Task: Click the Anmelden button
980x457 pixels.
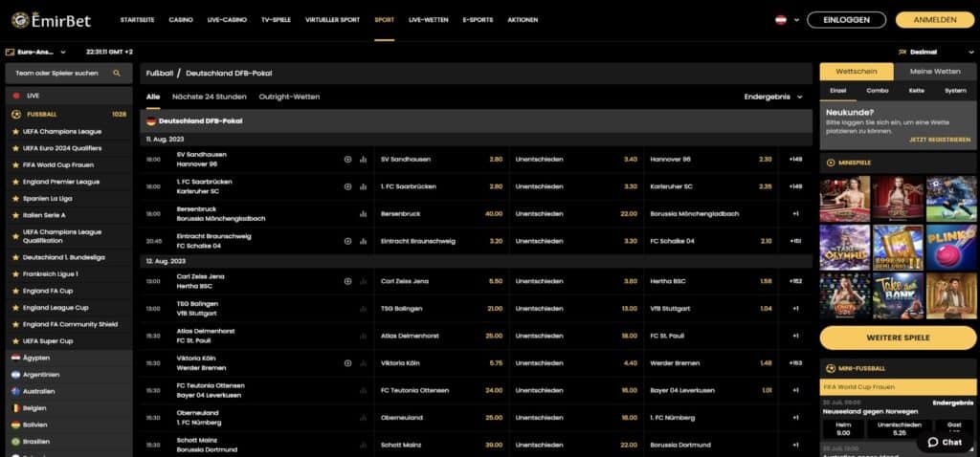Action: click(x=935, y=20)
